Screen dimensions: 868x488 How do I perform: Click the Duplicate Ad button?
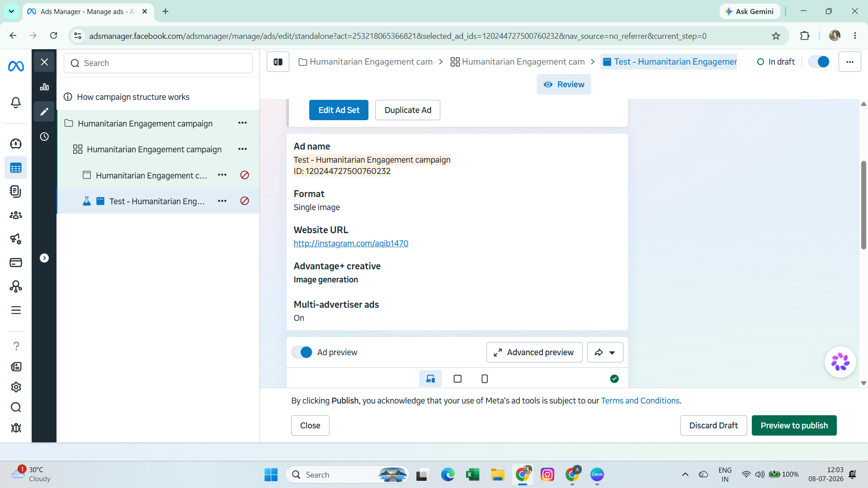[408, 110]
